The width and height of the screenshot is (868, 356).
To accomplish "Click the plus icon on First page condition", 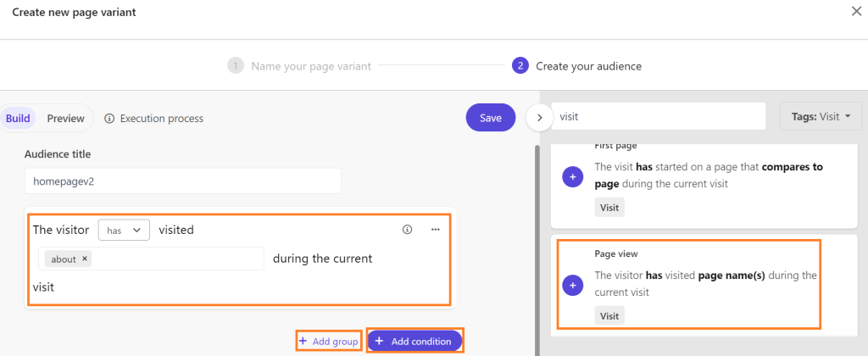I will coord(572,176).
